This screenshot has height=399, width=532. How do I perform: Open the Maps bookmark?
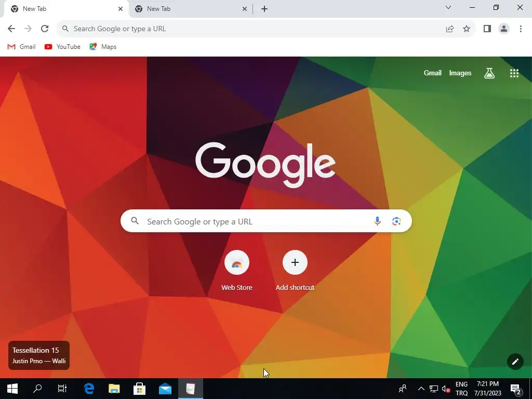(103, 47)
